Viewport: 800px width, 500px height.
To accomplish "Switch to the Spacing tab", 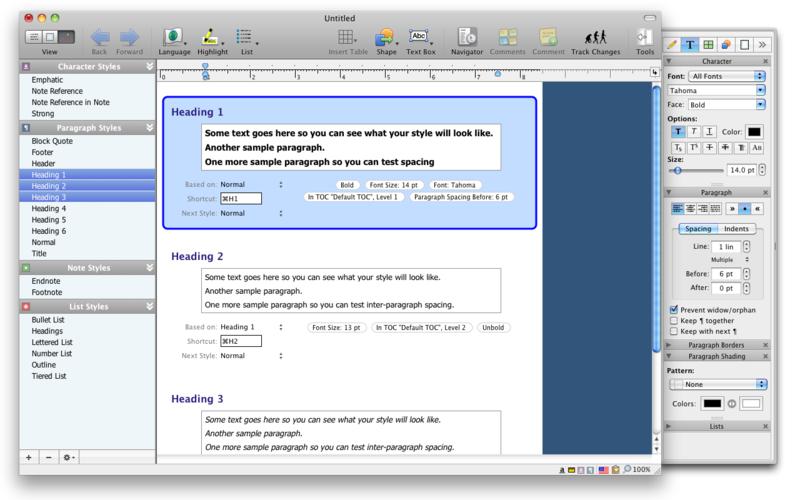I will [x=698, y=229].
